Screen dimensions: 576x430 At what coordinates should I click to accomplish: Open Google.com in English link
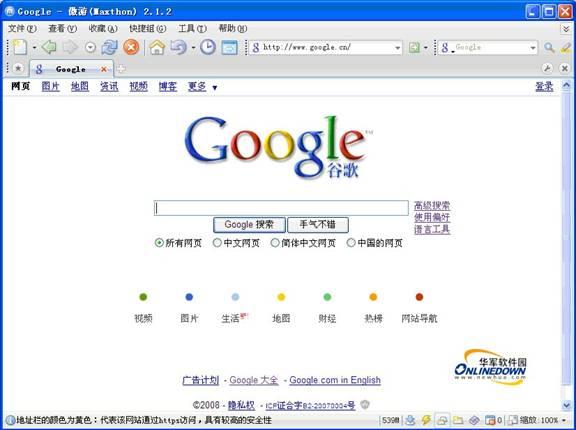tap(335, 380)
